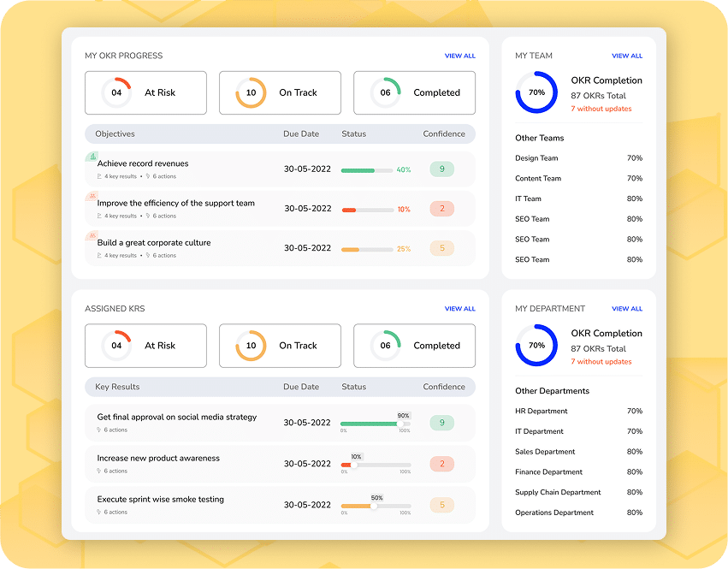Screen dimensions: 728x569
Task: Click the My Department 70% completion ring
Action: [x=536, y=346]
